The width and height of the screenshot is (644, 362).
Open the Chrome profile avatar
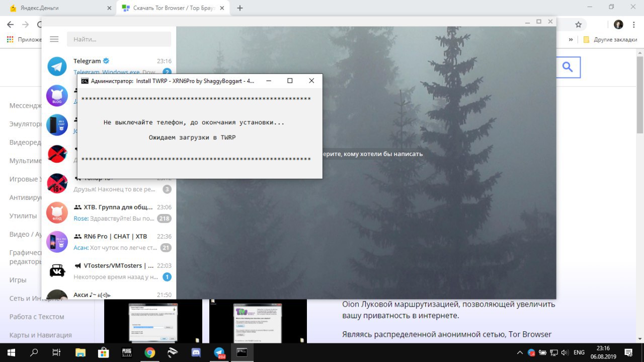618,25
